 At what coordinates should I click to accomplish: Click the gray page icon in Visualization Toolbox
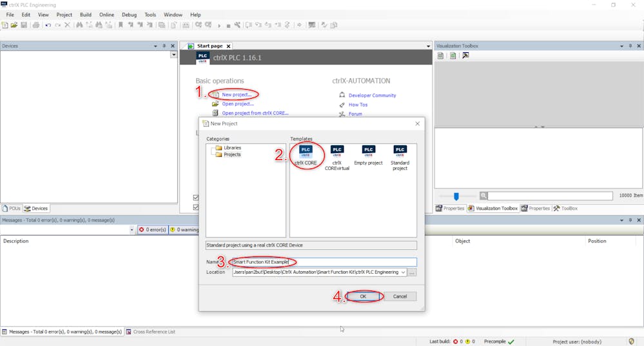tap(441, 56)
